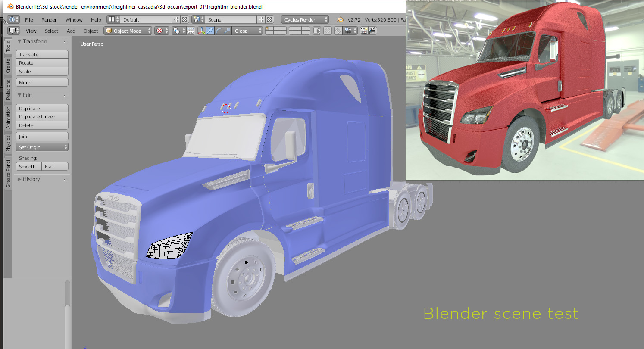Image resolution: width=644 pixels, height=349 pixels.
Task: Toggle the first visible layer button
Action: tap(268, 29)
